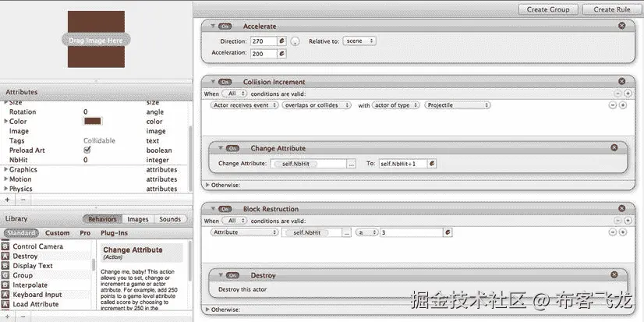The image size is (644, 322).
Task: Remove condition in Collision Increment header row
Action: (617, 94)
